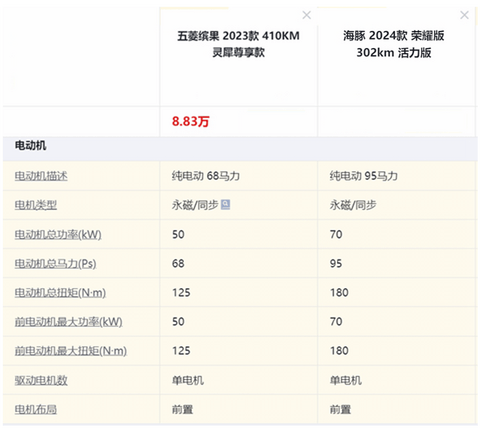Select 180 in the 前电动机最大扭矩 row
The height and width of the screenshot is (436, 480).
[x=339, y=351]
